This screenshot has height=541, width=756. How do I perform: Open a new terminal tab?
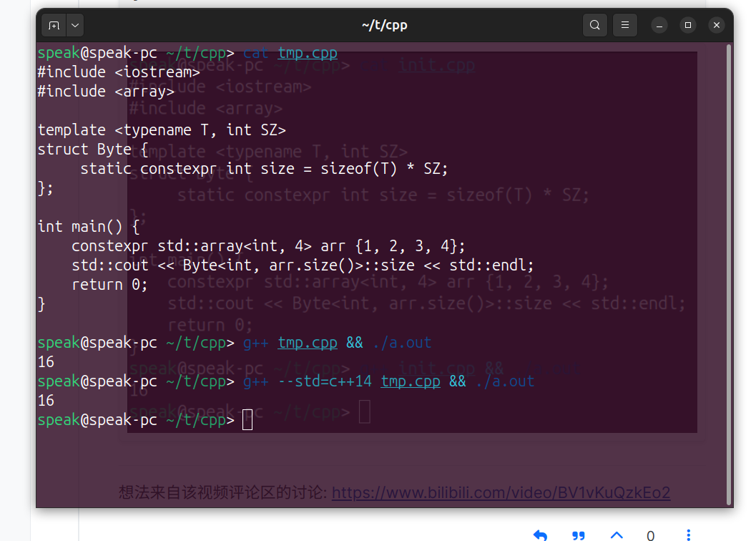click(x=54, y=26)
